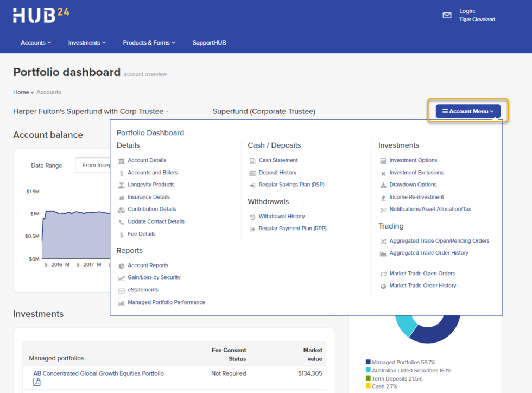Image resolution: width=532 pixels, height=393 pixels.
Task: Click the Managed Portfolios legend color swatch
Action: point(368,362)
